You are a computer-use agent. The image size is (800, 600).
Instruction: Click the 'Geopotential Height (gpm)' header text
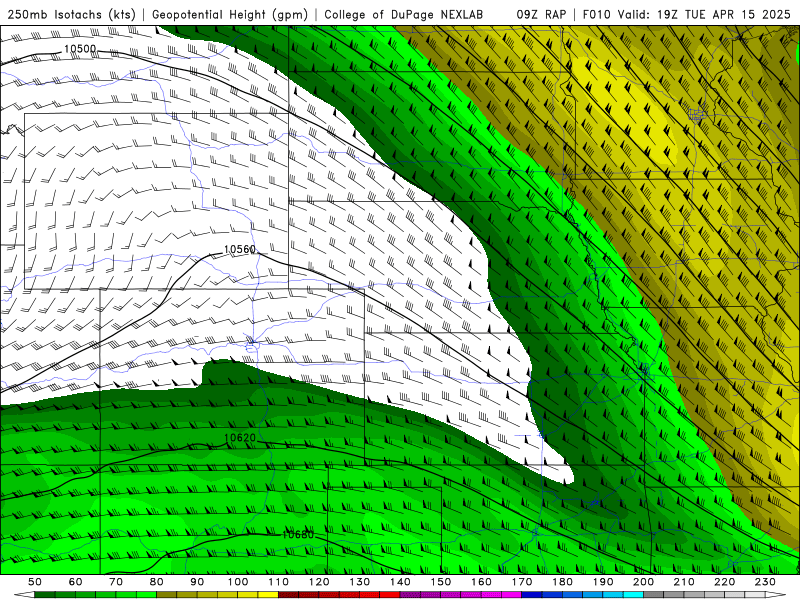(230, 14)
